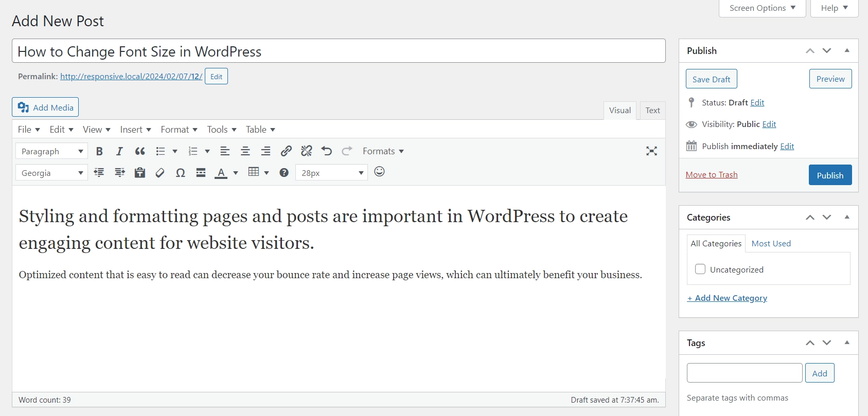Open numbered list style options arrow
Viewport: 868px width, 416px height.
tap(207, 151)
